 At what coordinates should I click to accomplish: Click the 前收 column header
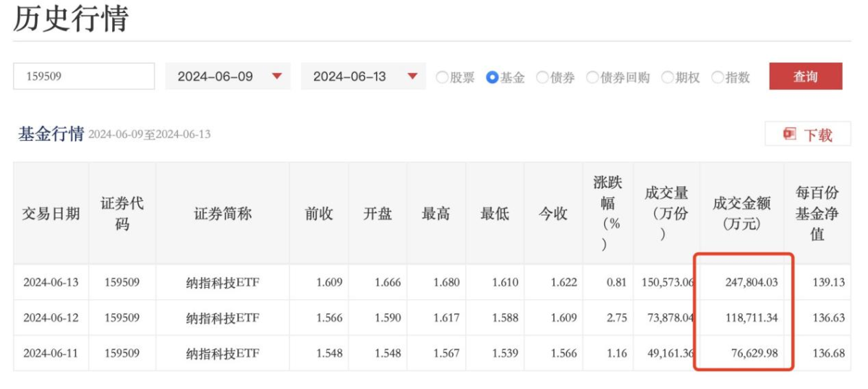coord(319,213)
